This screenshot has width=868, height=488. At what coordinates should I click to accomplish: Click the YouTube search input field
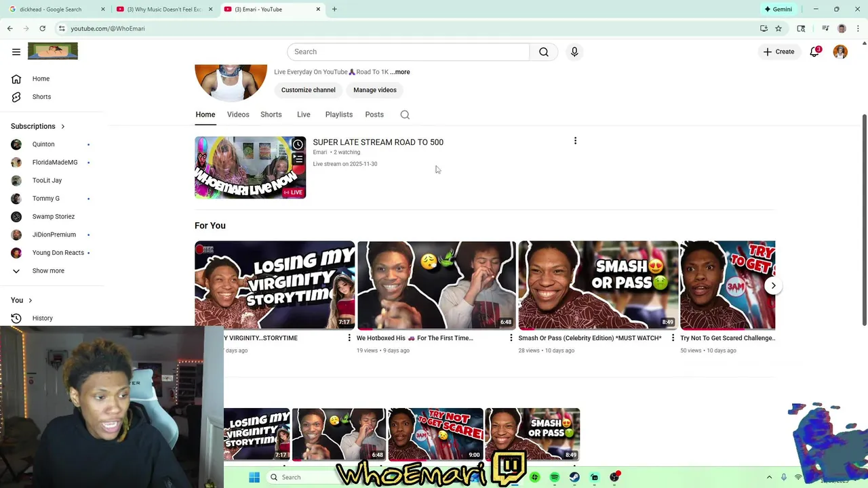[x=408, y=52]
